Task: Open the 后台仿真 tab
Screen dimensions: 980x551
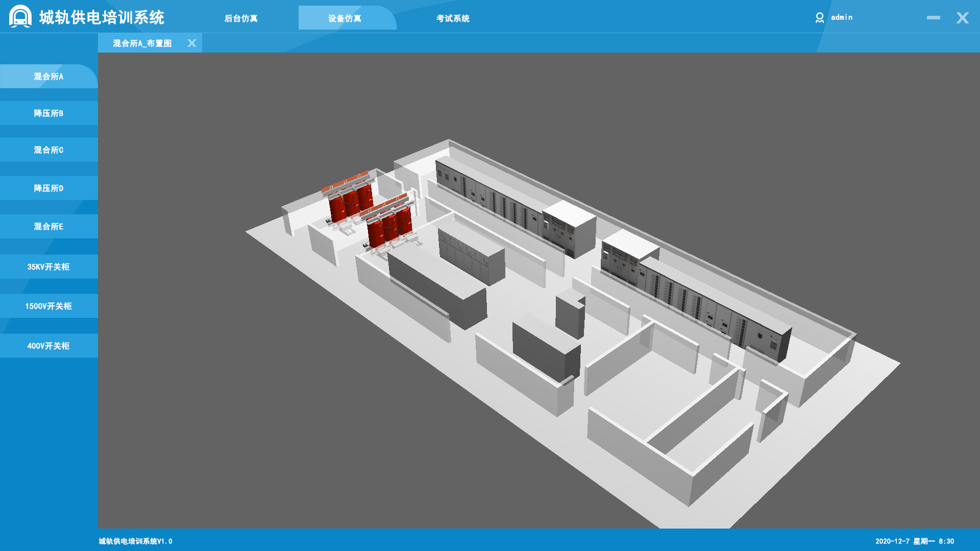Action: point(241,18)
